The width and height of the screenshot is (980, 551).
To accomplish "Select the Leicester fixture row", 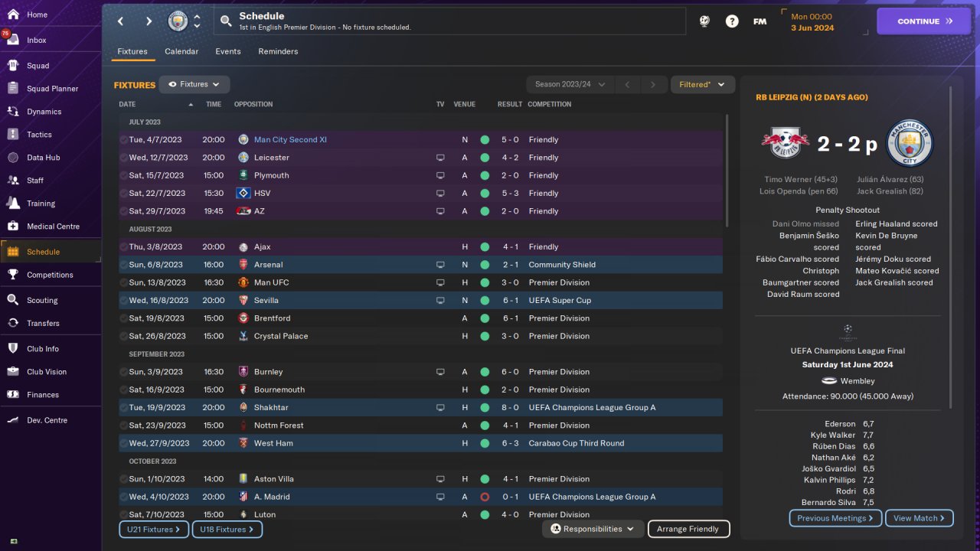I will (x=420, y=158).
